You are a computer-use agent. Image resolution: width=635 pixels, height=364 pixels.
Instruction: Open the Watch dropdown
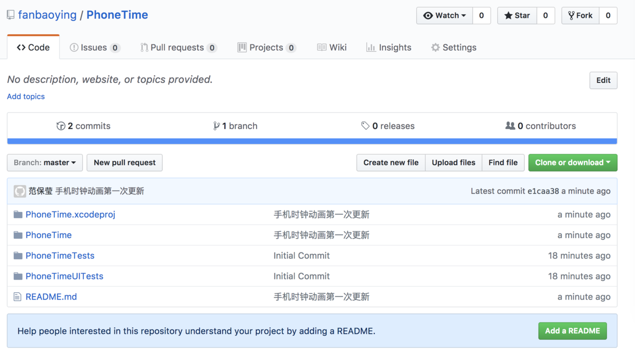[x=444, y=15]
